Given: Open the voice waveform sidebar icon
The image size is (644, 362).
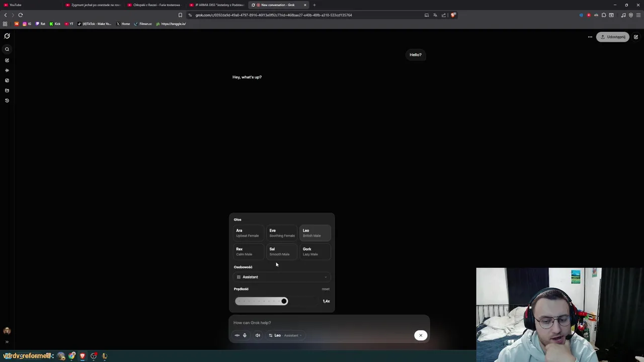Looking at the screenshot, I should pyautogui.click(x=7, y=70).
